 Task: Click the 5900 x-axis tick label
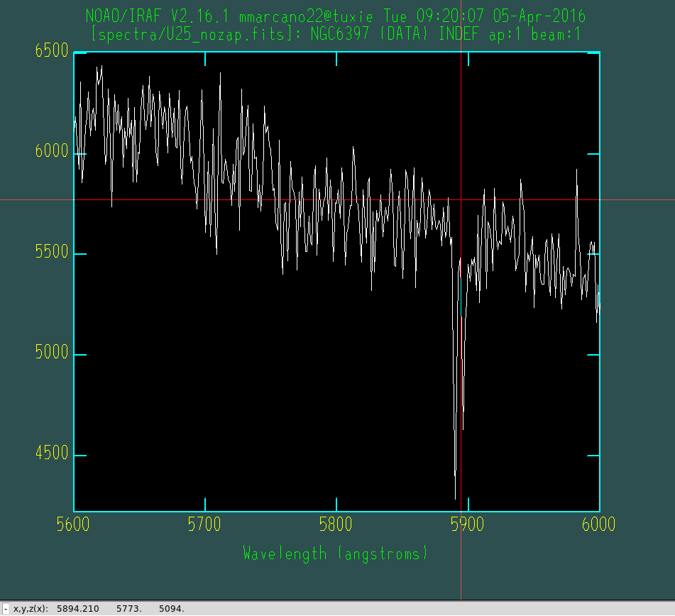click(468, 524)
